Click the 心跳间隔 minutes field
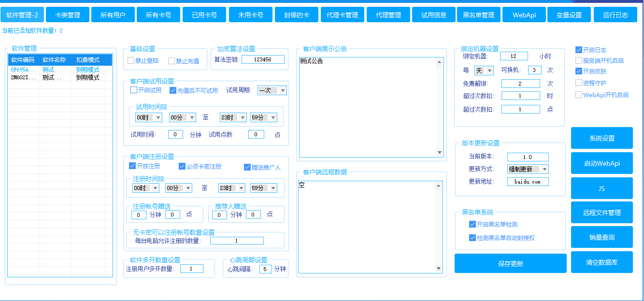 (266, 269)
